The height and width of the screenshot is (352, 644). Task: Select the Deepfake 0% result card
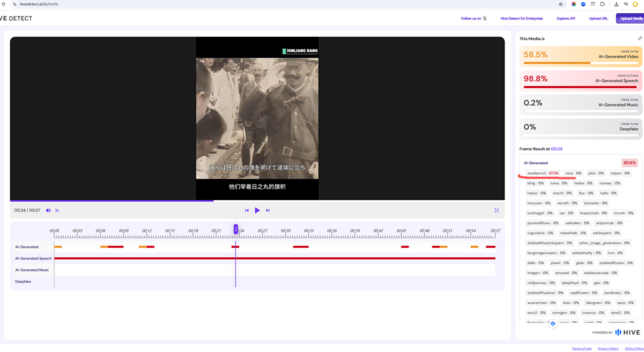[x=580, y=129]
